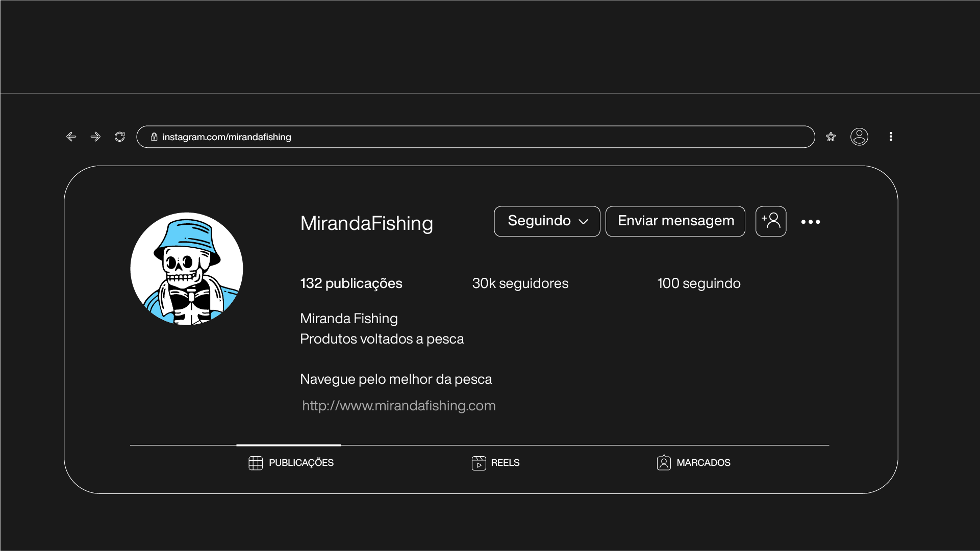980x551 pixels.
Task: Open mirandafishing.com website link
Action: pos(398,406)
